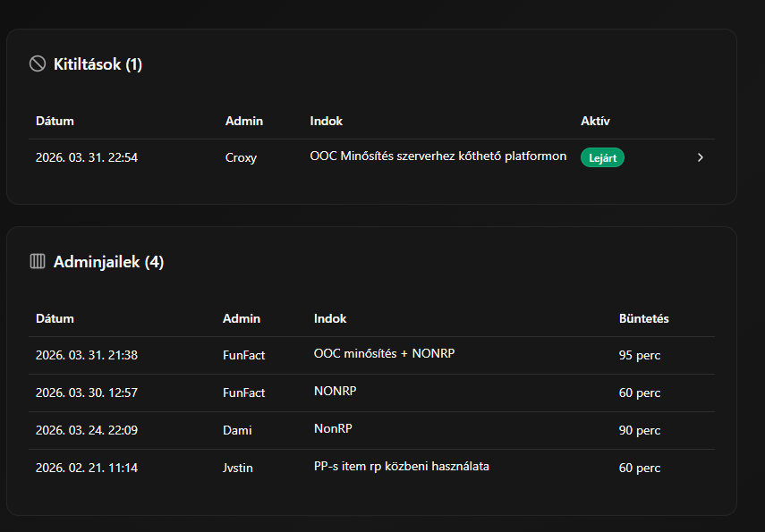This screenshot has height=532, width=765.
Task: Click the green Lejárt status badge
Action: (602, 157)
